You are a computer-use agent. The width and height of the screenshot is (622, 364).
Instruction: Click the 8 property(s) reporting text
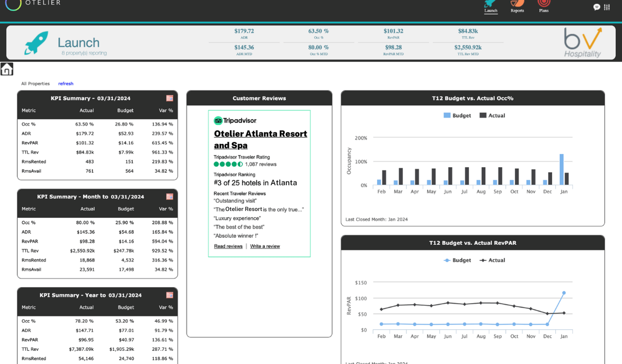(x=84, y=53)
